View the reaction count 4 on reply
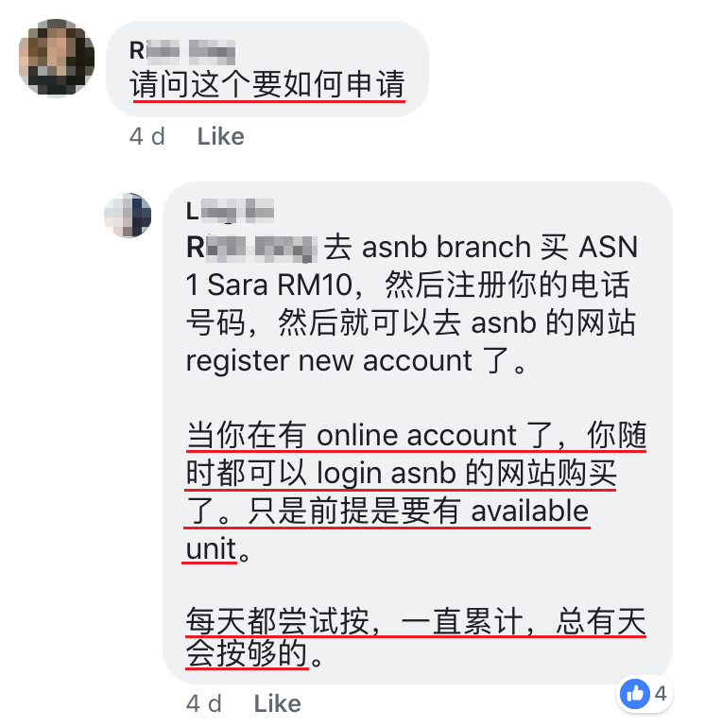 pos(661,694)
